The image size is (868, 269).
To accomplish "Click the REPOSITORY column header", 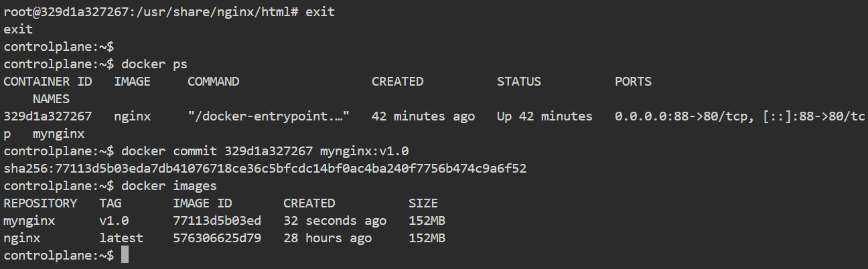I will click(x=40, y=203).
